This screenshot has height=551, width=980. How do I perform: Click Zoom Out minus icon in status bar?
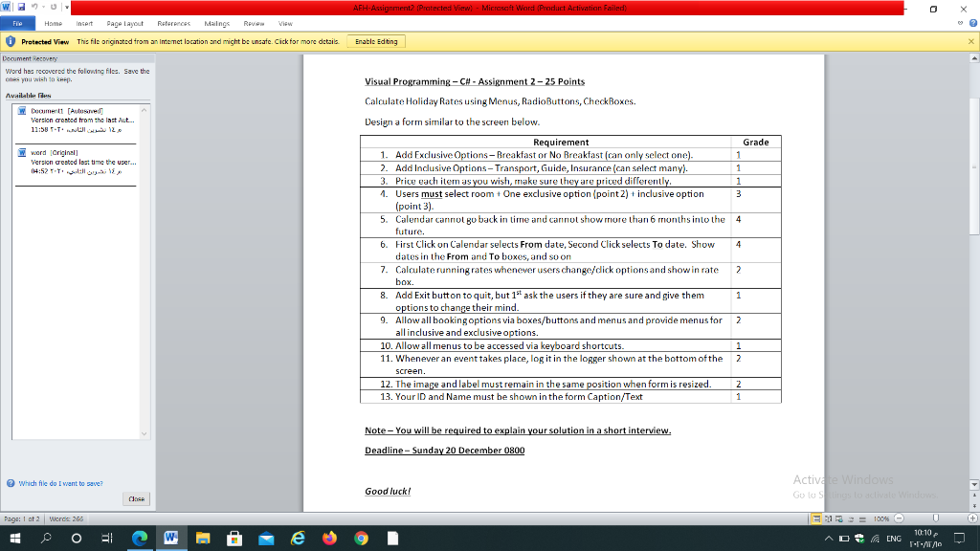[x=899, y=518]
